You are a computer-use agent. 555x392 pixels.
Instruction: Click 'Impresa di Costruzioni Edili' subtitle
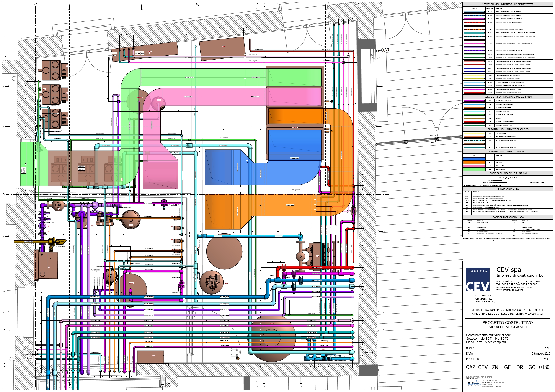(x=521, y=275)
